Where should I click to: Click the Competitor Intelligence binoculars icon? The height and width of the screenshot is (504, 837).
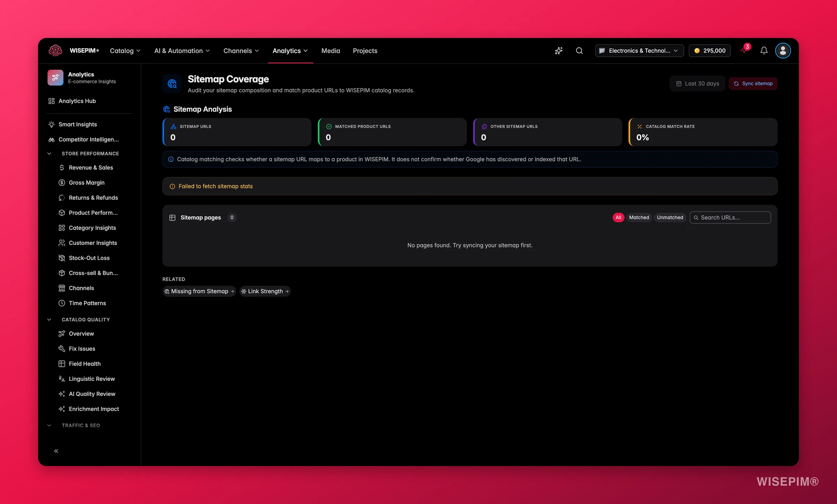(x=52, y=140)
